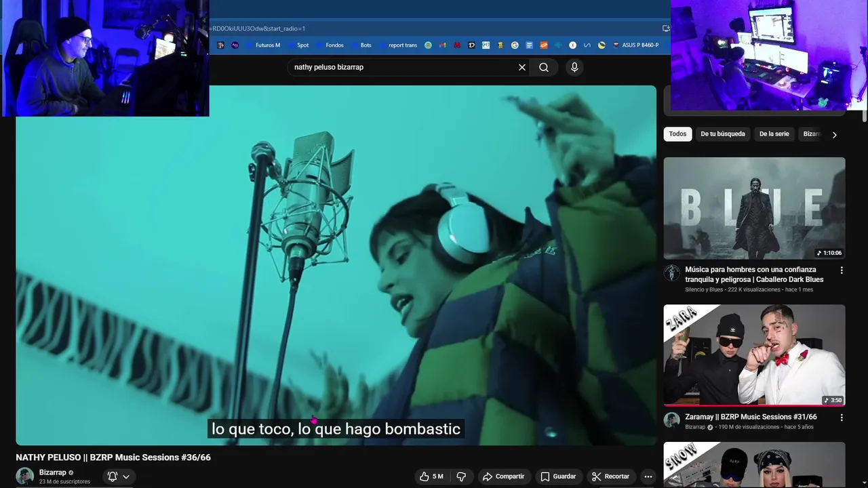Open the Google Docs bookmark icon
The image size is (868, 488).
click(x=529, y=45)
